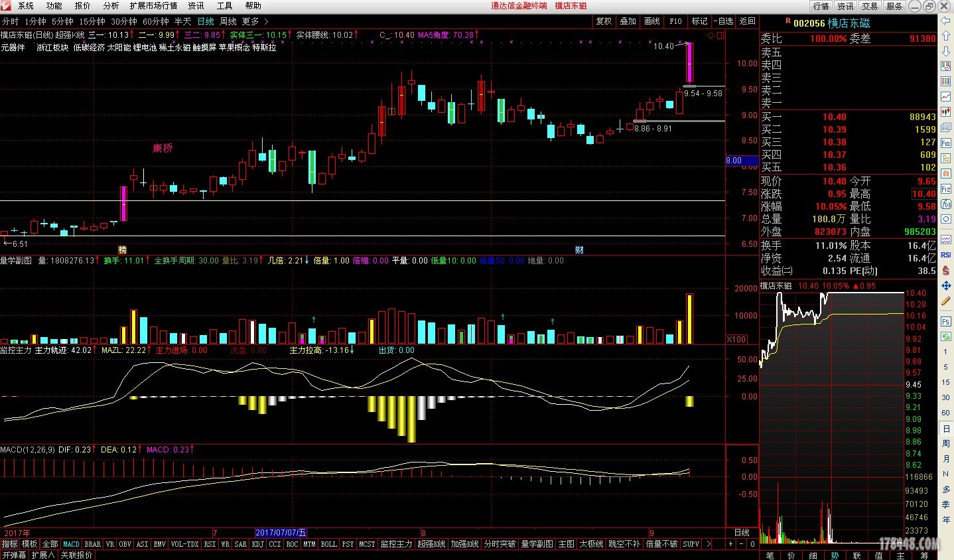Click the square icon above the price chart
The image size is (954, 560).
click(720, 35)
